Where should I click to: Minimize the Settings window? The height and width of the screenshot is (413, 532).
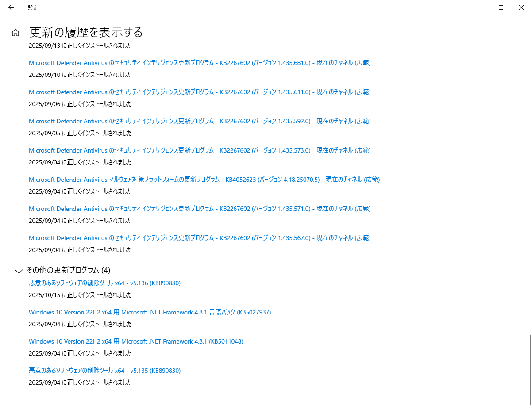[x=481, y=8]
